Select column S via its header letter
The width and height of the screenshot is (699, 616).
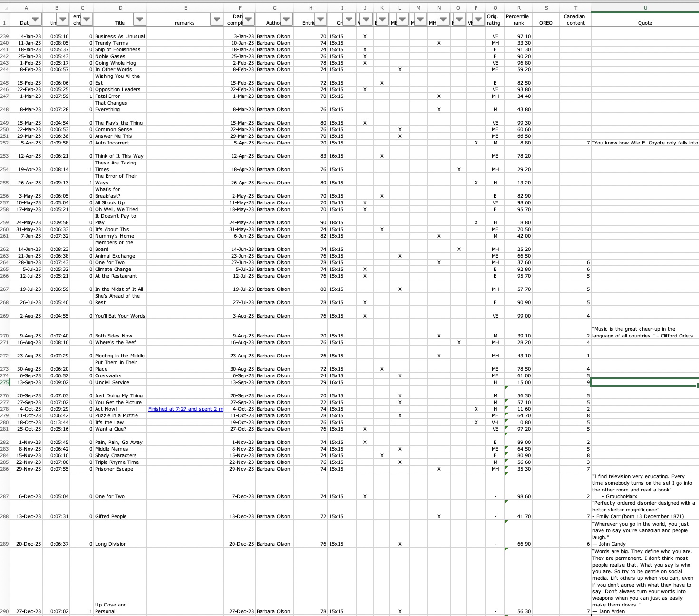click(x=546, y=8)
